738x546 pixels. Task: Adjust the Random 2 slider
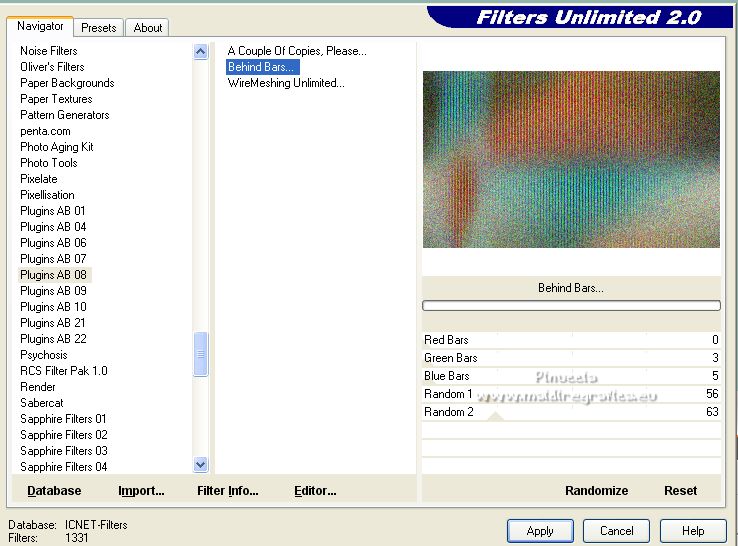click(x=571, y=412)
